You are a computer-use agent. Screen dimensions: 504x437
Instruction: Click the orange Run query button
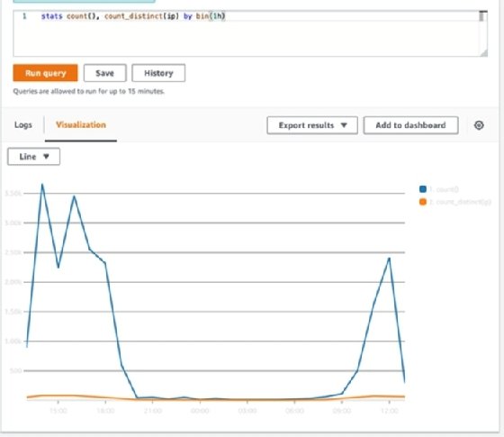pos(45,73)
